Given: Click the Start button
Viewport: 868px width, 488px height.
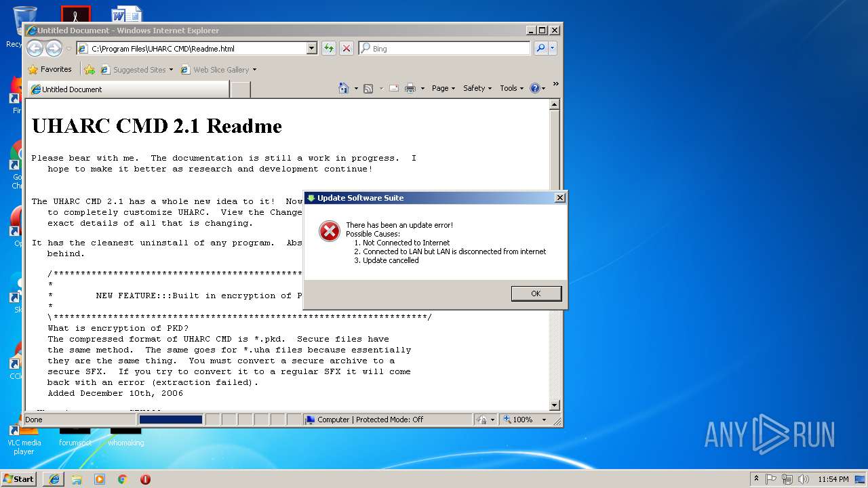Looking at the screenshot, I should pyautogui.click(x=18, y=479).
